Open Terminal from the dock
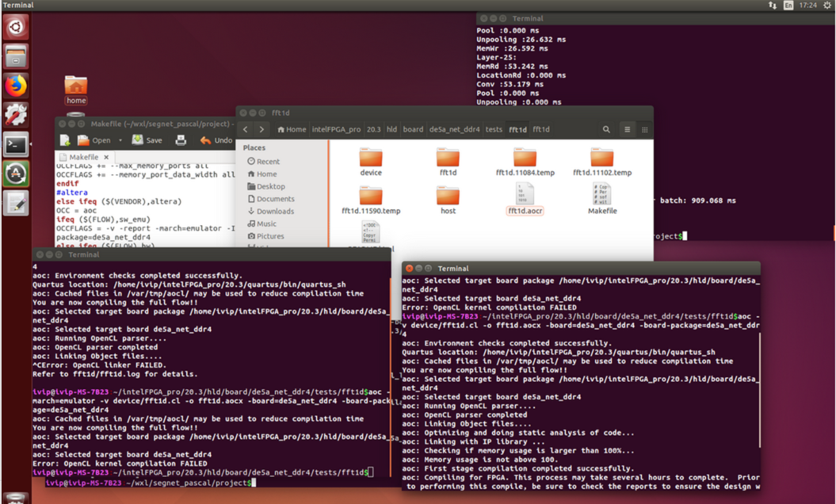Image resolution: width=836 pixels, height=504 pixels. pyautogui.click(x=16, y=144)
